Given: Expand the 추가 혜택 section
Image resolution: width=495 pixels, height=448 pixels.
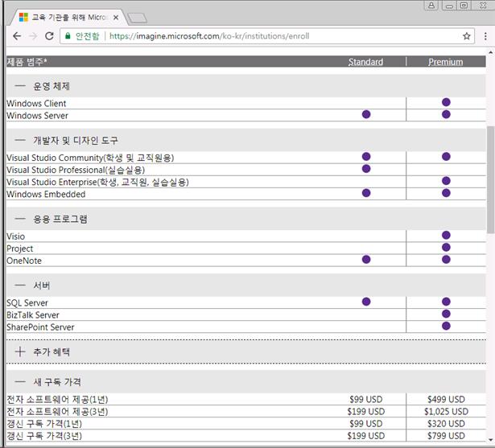Looking at the screenshot, I should click(21, 352).
